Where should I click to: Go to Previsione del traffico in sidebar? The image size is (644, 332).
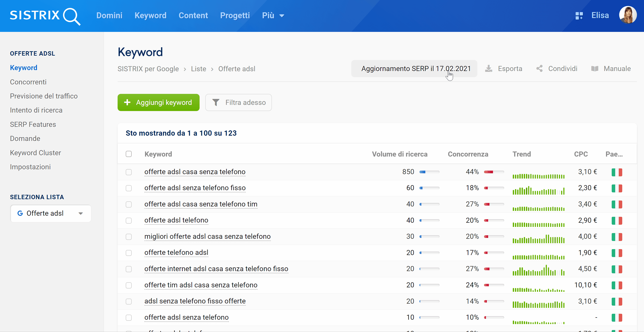(44, 96)
